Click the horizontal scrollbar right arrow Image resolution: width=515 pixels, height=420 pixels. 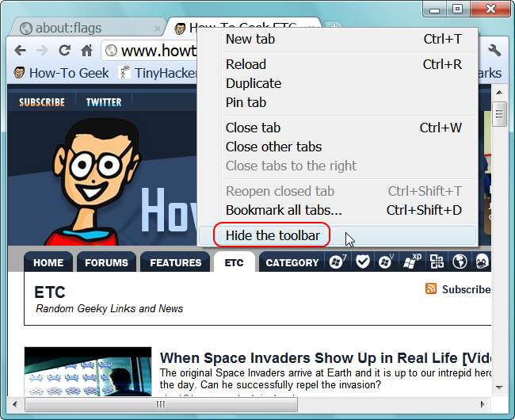point(483,404)
